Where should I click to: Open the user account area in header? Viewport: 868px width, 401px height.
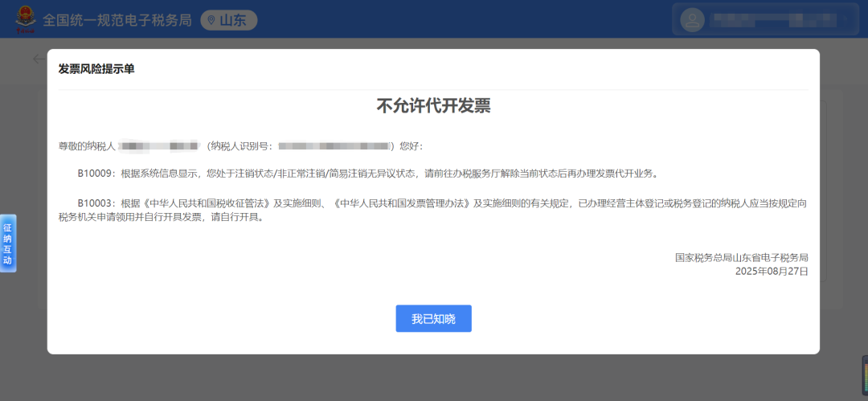click(x=766, y=21)
